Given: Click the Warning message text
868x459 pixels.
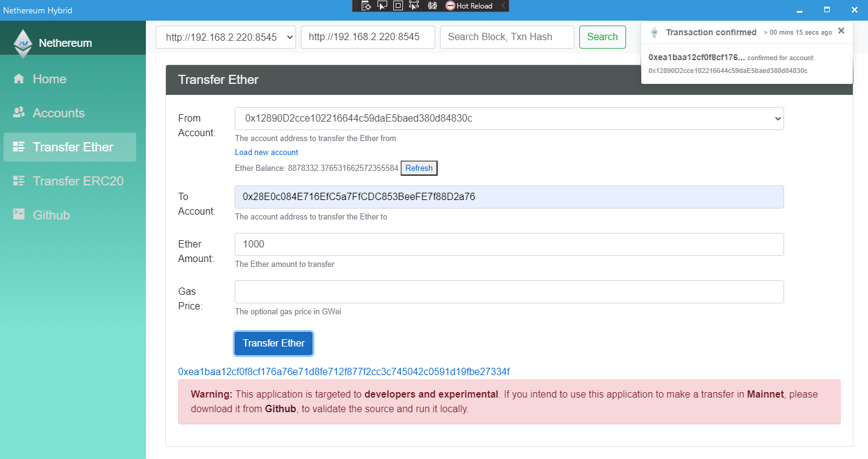Looking at the screenshot, I should pos(505,401).
